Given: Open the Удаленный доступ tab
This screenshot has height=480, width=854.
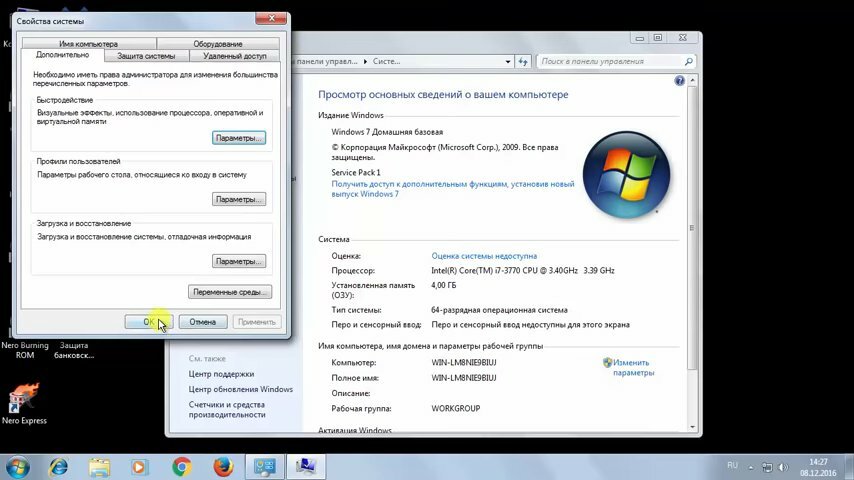Looking at the screenshot, I should click(235, 56).
